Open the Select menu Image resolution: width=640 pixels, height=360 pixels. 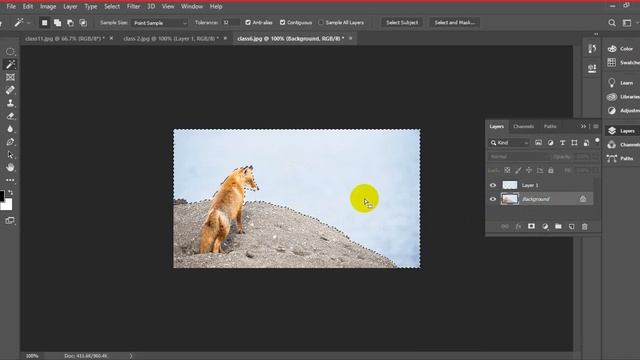(x=112, y=7)
